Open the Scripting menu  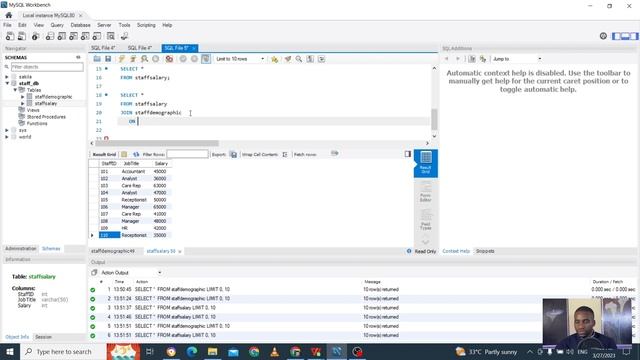(x=146, y=25)
